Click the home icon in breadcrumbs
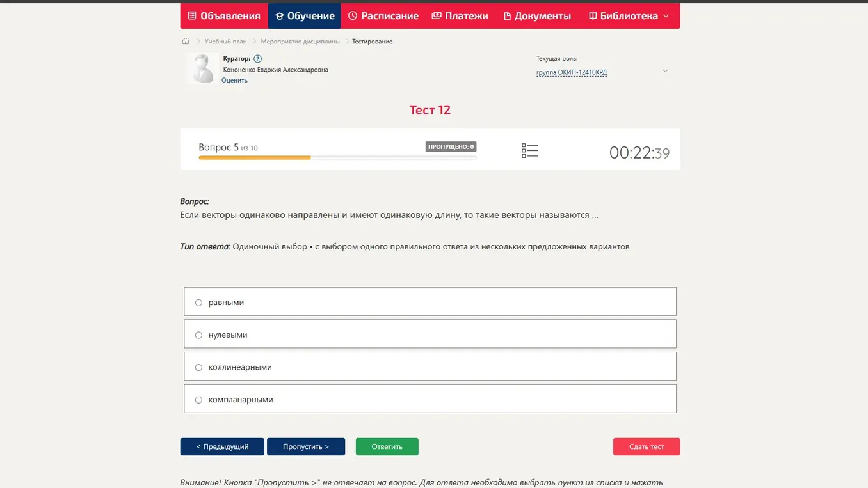 186,42
